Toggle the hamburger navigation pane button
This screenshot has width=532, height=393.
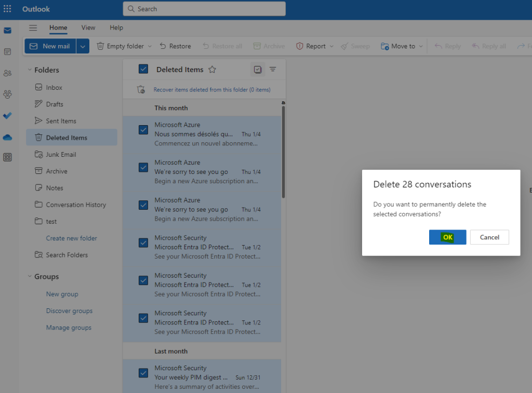point(33,28)
